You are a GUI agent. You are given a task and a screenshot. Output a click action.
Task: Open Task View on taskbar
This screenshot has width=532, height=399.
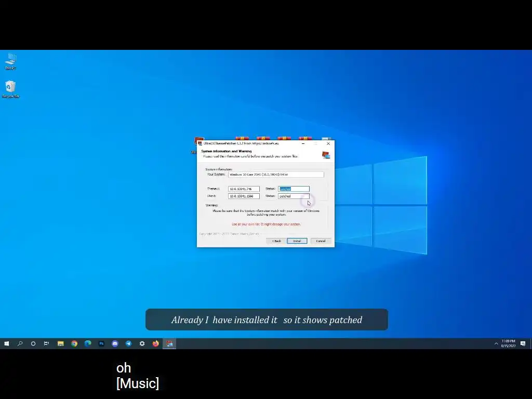coord(46,344)
